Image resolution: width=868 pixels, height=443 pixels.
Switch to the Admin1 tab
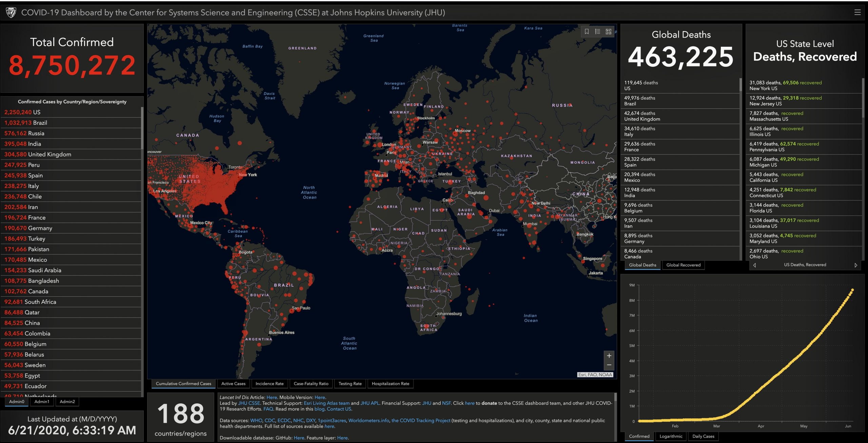[42, 402]
